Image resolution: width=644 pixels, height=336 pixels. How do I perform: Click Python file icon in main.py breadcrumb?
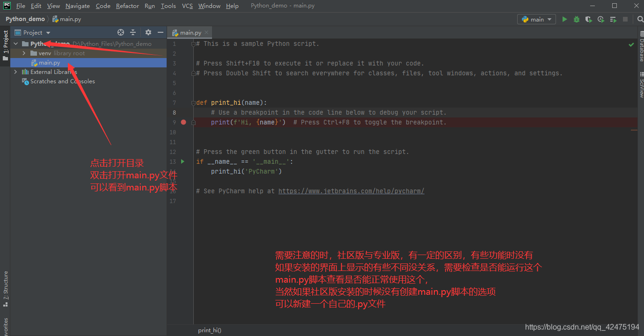click(x=55, y=19)
